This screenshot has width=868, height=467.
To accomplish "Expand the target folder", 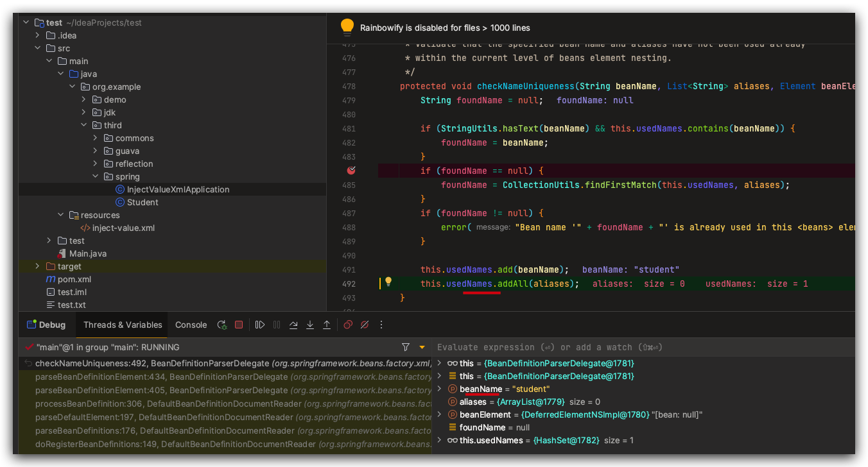I will (x=39, y=266).
